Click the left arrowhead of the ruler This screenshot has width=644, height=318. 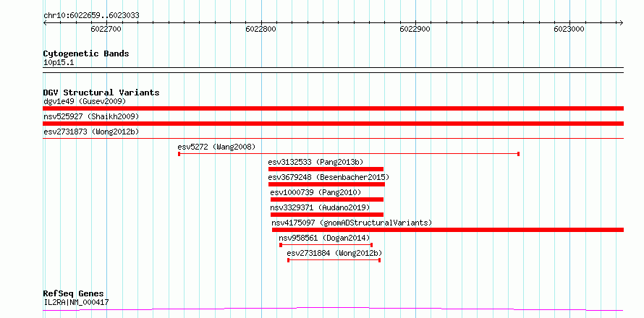pyautogui.click(x=45, y=22)
